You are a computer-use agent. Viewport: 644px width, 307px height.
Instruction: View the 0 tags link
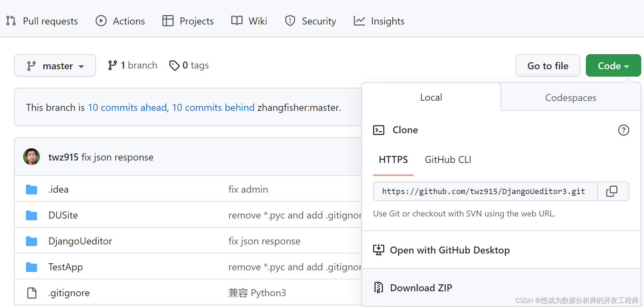[x=189, y=65]
